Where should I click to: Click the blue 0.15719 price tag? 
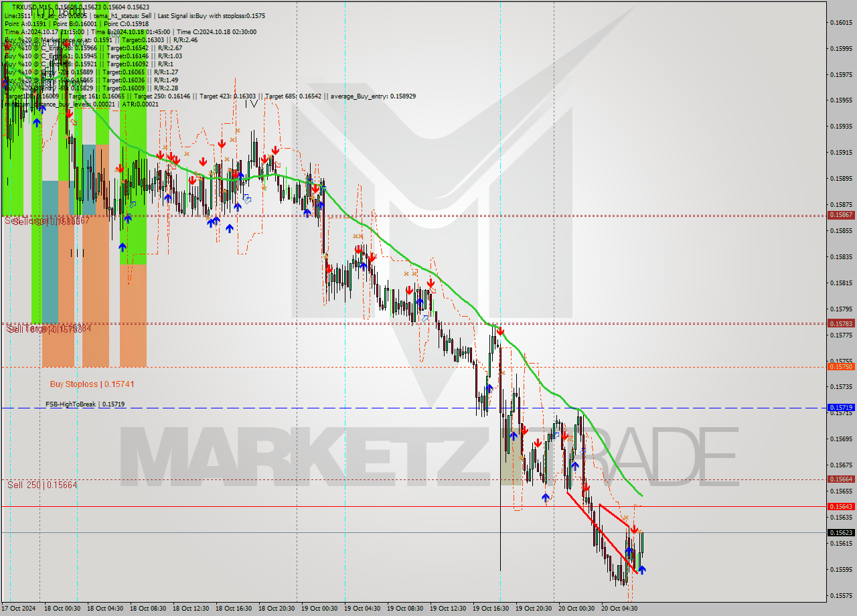(841, 407)
